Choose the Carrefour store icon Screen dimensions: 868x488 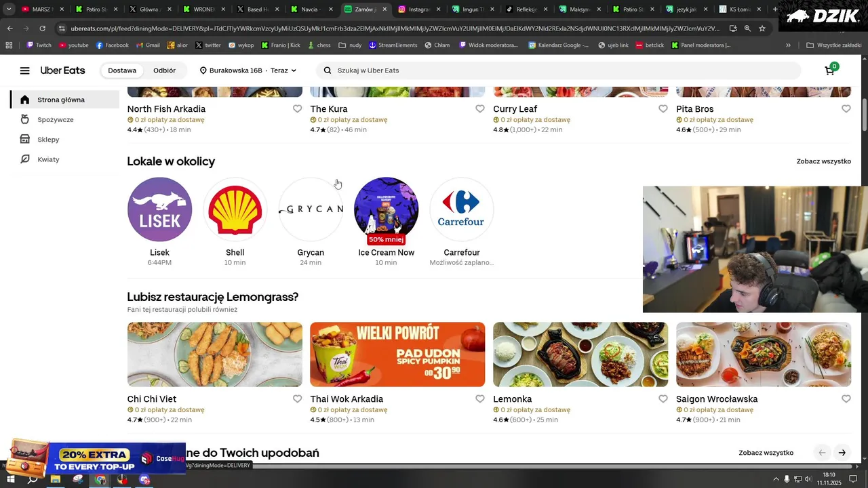[x=462, y=209]
